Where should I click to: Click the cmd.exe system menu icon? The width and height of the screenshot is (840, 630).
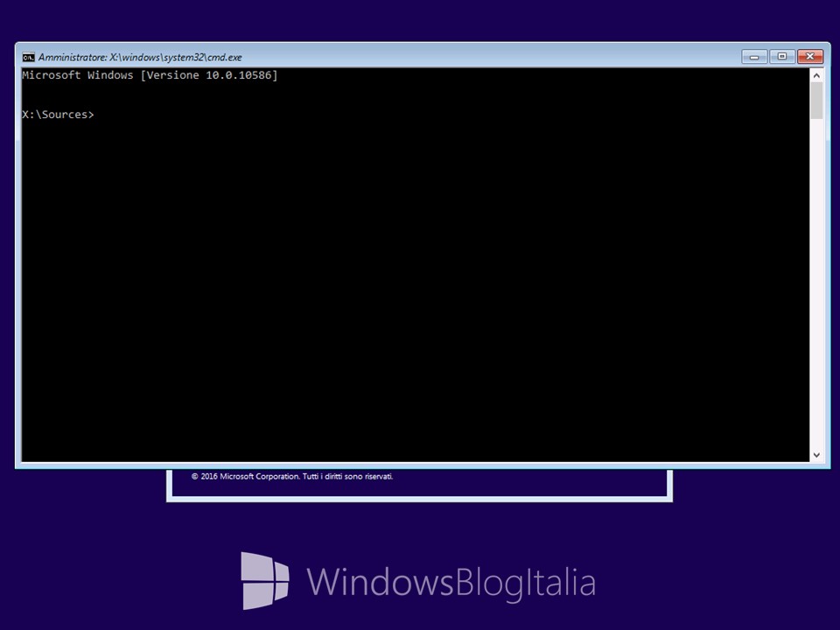[28, 58]
